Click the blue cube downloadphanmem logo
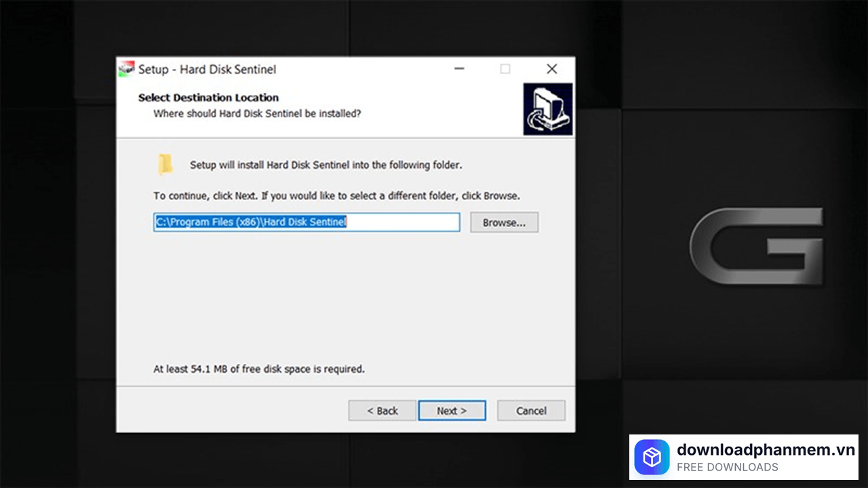868x488 pixels. [x=652, y=457]
